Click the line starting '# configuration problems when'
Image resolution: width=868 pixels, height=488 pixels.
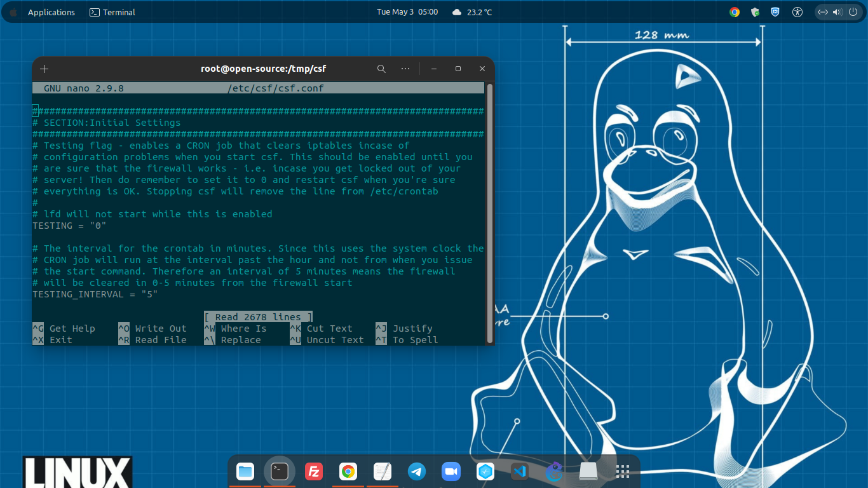[x=252, y=157]
